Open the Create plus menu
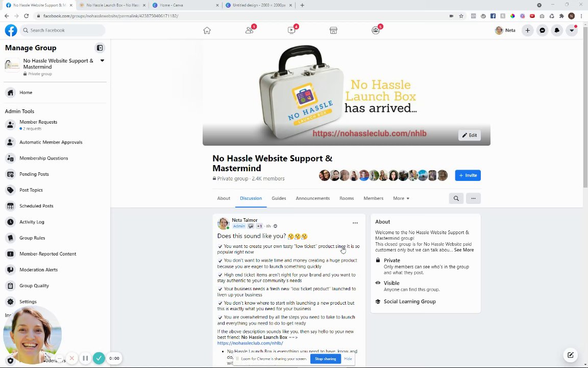This screenshot has height=368, width=588. click(528, 31)
